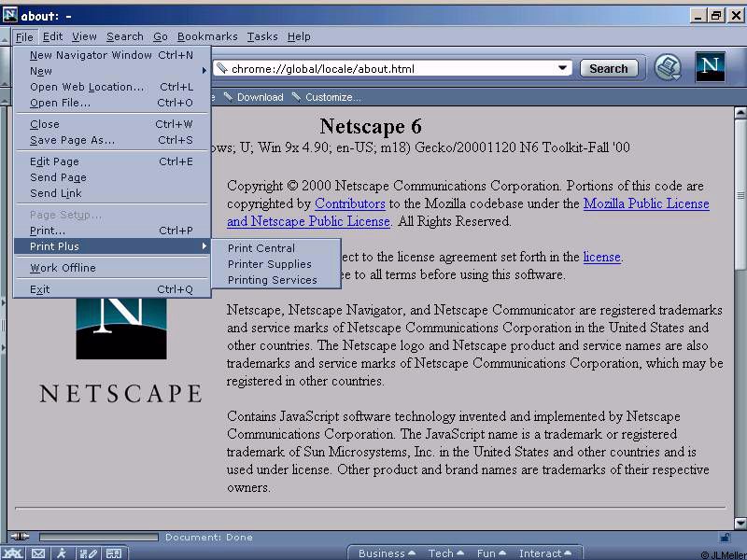The height and width of the screenshot is (560, 747).
Task: Open the View menu
Action: [x=84, y=36]
